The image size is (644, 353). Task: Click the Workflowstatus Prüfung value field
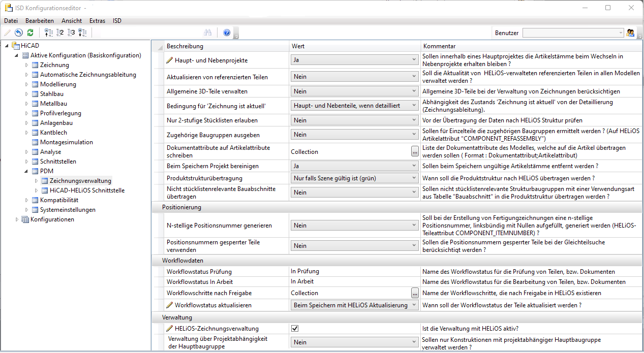point(354,271)
